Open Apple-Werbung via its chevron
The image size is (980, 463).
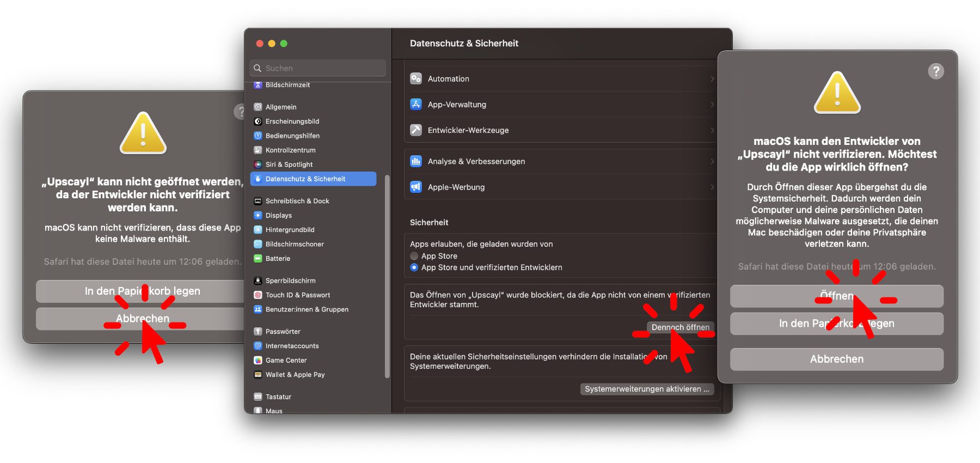pos(712,187)
